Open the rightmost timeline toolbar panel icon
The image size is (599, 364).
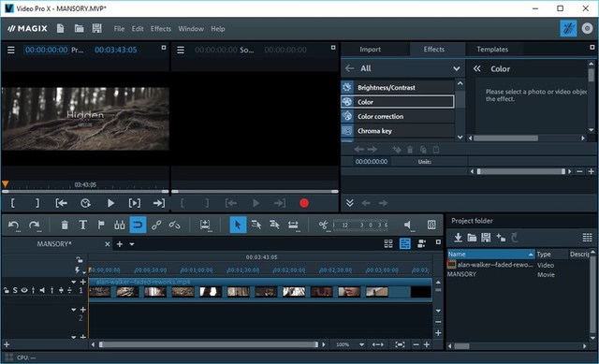point(431,225)
